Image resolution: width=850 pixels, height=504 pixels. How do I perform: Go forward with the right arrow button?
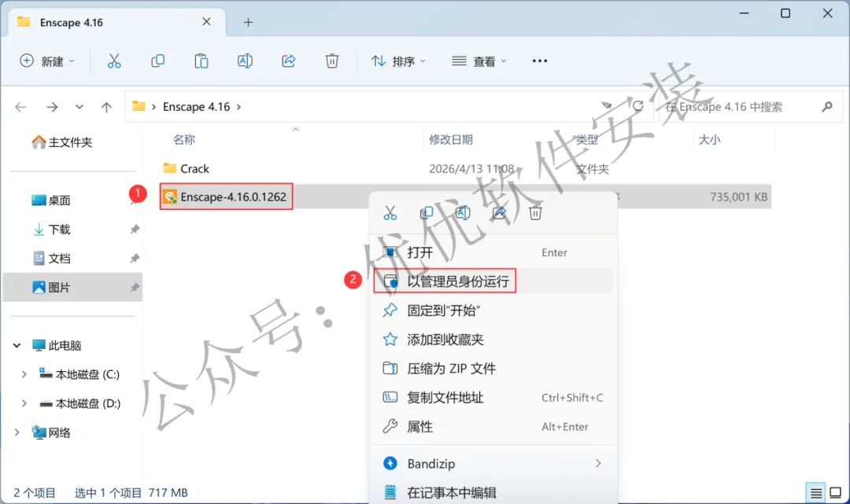click(52, 107)
